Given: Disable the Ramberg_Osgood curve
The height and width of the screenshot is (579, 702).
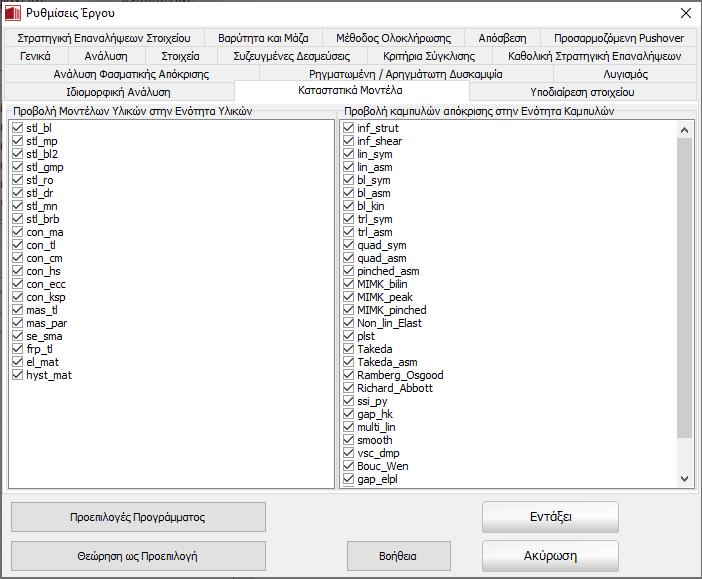Looking at the screenshot, I should click(348, 375).
